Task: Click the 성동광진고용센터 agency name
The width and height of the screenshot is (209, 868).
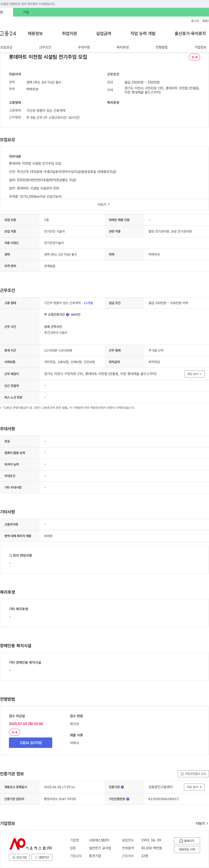Action: click(x=160, y=787)
